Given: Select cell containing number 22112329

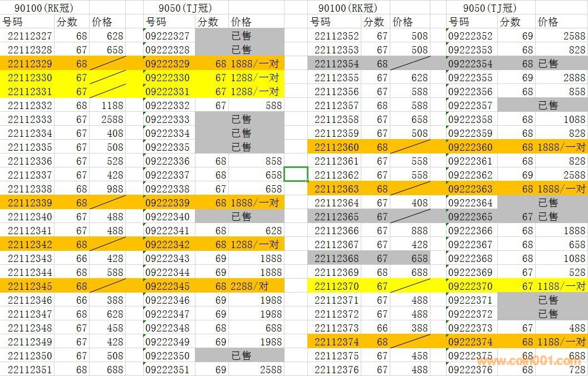Looking at the screenshot, I should pos(30,63).
